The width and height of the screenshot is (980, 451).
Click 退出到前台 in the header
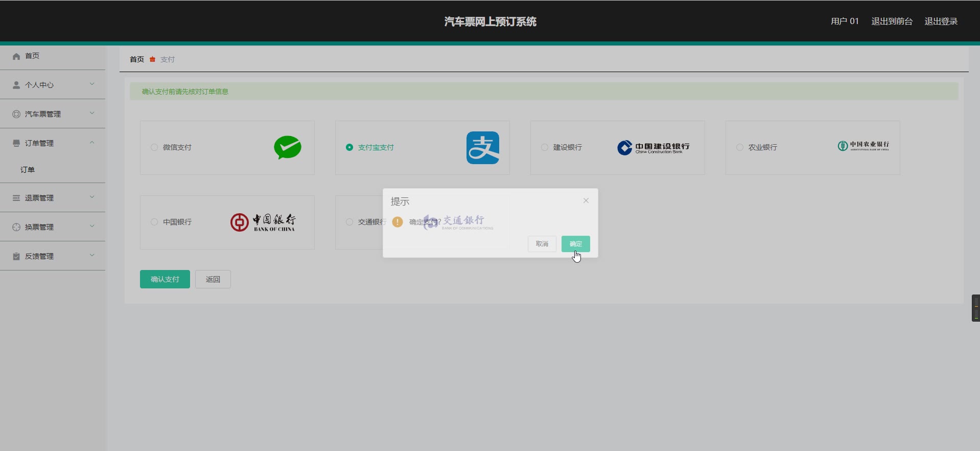[x=892, y=21]
